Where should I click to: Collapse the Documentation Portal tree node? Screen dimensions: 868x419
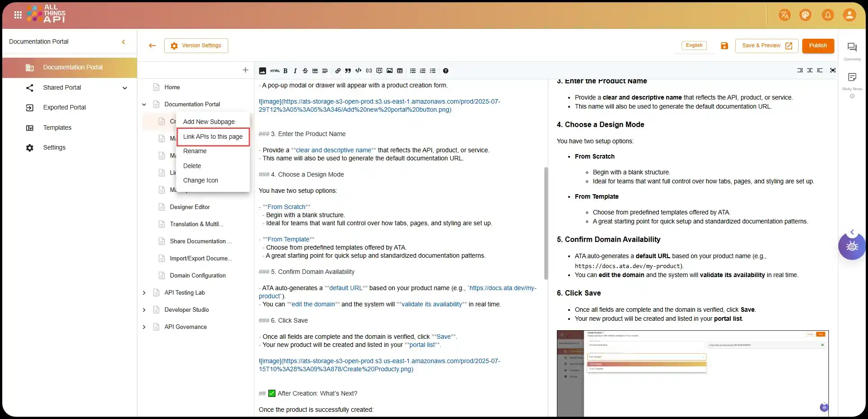tap(144, 105)
